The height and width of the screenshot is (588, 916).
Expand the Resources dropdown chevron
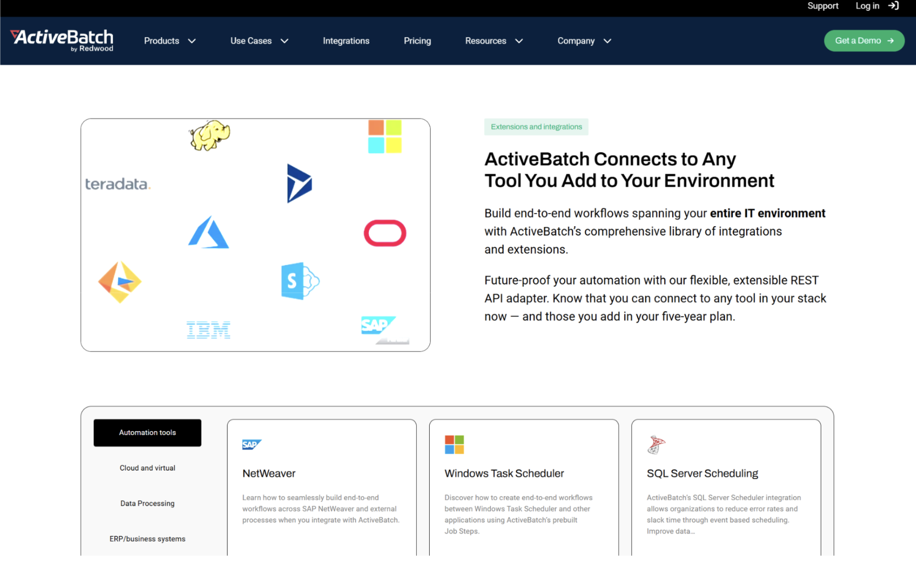(x=519, y=41)
